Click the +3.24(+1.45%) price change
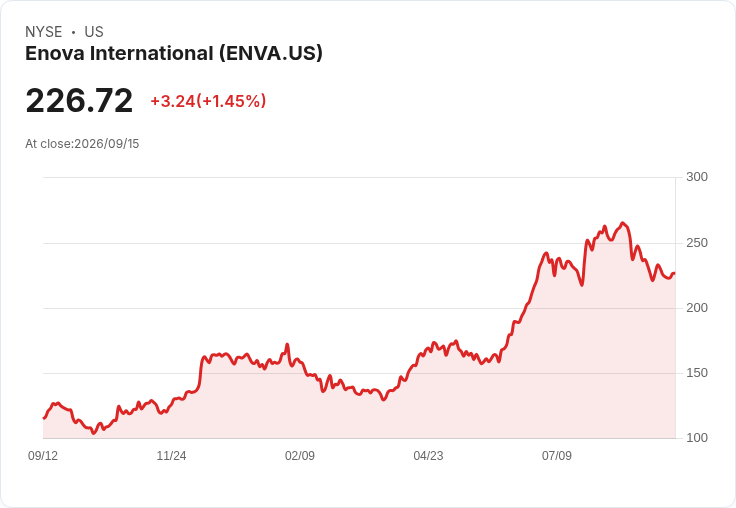Screen dimensions: 736x508 208,101
